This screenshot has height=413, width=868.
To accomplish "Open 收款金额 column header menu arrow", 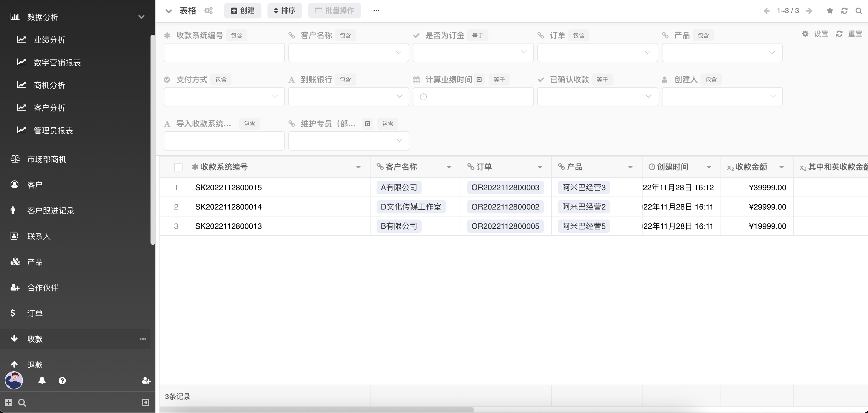I will [x=781, y=167].
